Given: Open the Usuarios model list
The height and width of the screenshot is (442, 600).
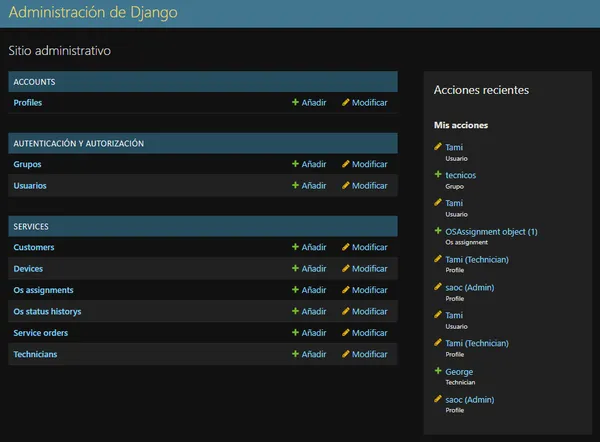Looking at the screenshot, I should tap(30, 186).
